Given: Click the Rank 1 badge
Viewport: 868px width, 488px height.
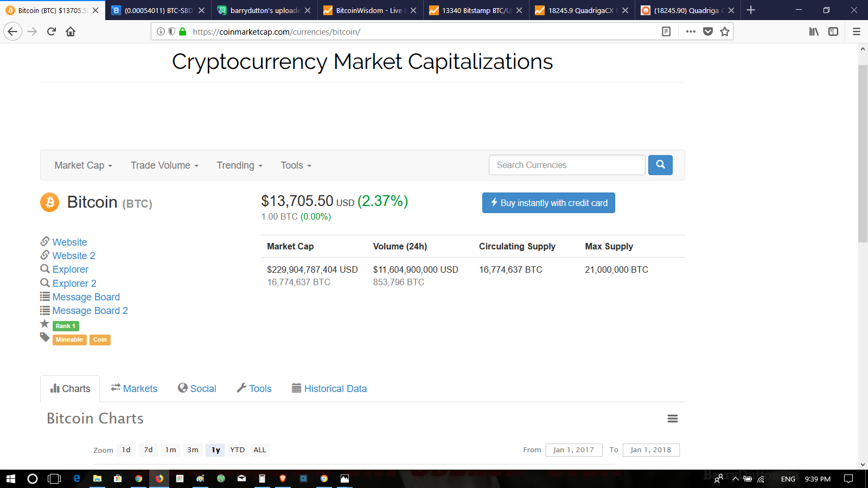Looking at the screenshot, I should [x=66, y=326].
